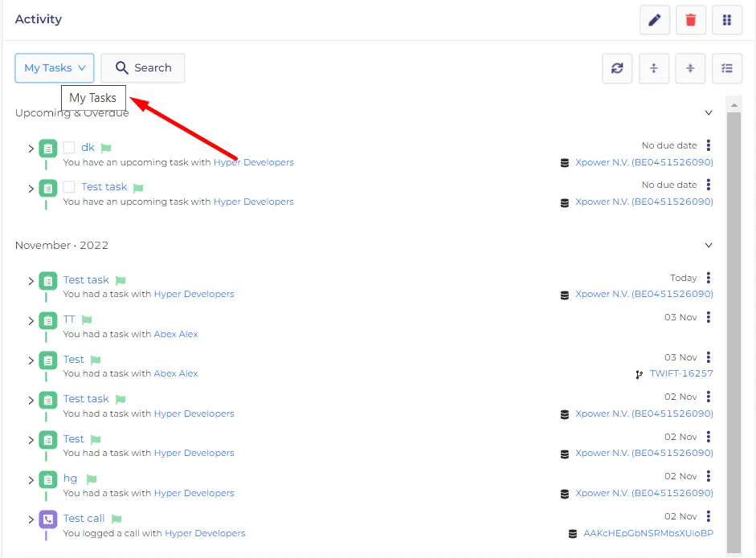Viewport: 756px width, 558px height.
Task: Open Xpower N.V. link in the dk row
Action: pos(644,162)
